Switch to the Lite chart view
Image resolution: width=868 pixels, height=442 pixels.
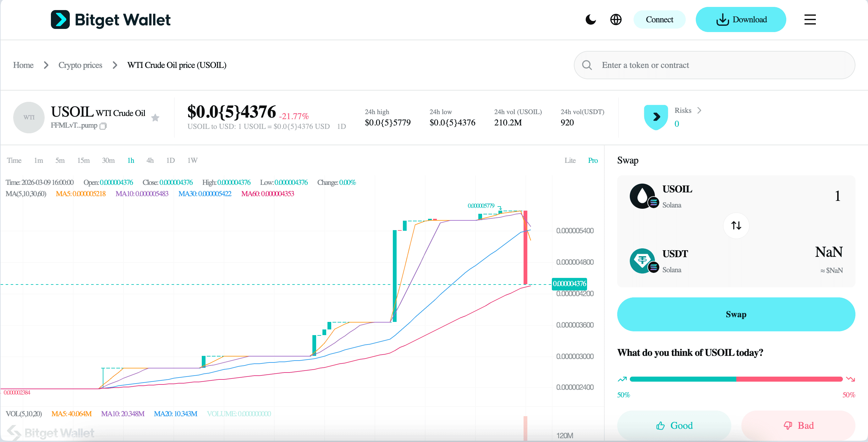pyautogui.click(x=570, y=160)
